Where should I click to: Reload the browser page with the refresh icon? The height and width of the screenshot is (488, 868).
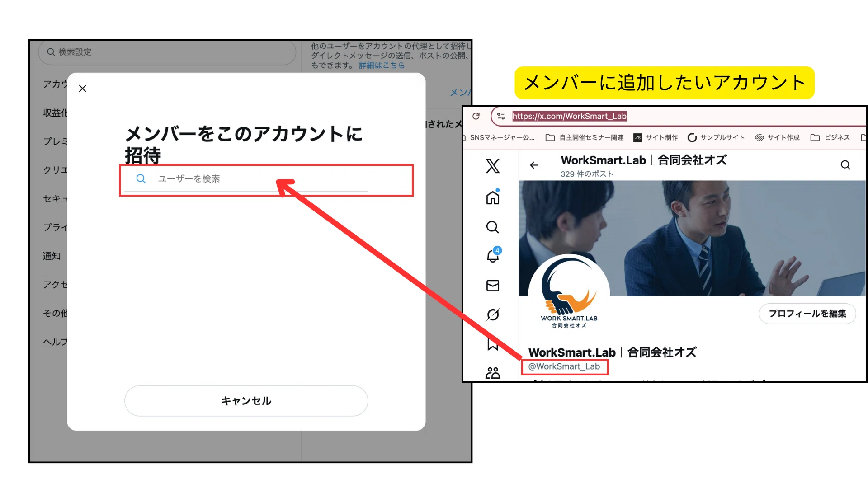click(476, 116)
